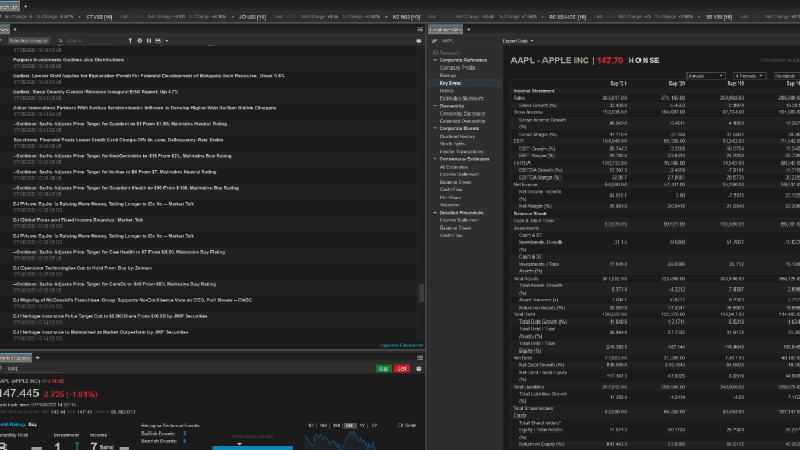The width and height of the screenshot is (800, 450).
Task: Pause the news feed
Action: [148, 41]
